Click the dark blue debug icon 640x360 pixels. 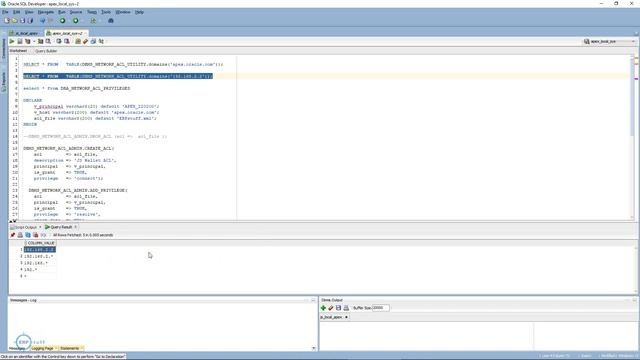pyautogui.click(x=111, y=20)
